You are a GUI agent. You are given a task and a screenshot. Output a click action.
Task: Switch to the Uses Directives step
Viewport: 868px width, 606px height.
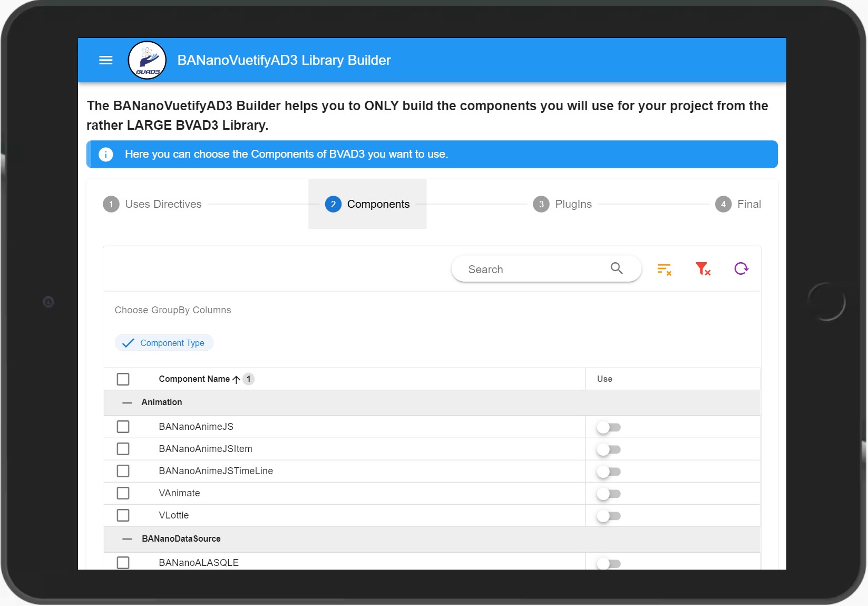(x=152, y=204)
